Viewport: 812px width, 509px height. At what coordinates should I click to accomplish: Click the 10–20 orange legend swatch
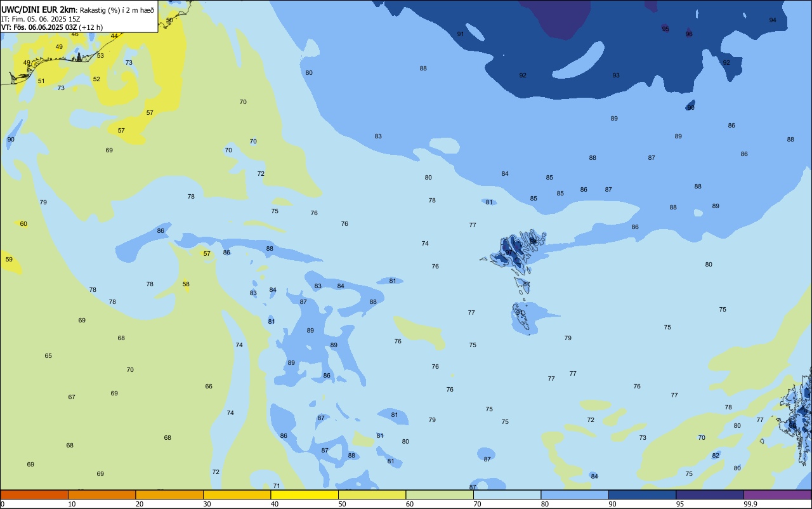pyautogui.click(x=101, y=494)
